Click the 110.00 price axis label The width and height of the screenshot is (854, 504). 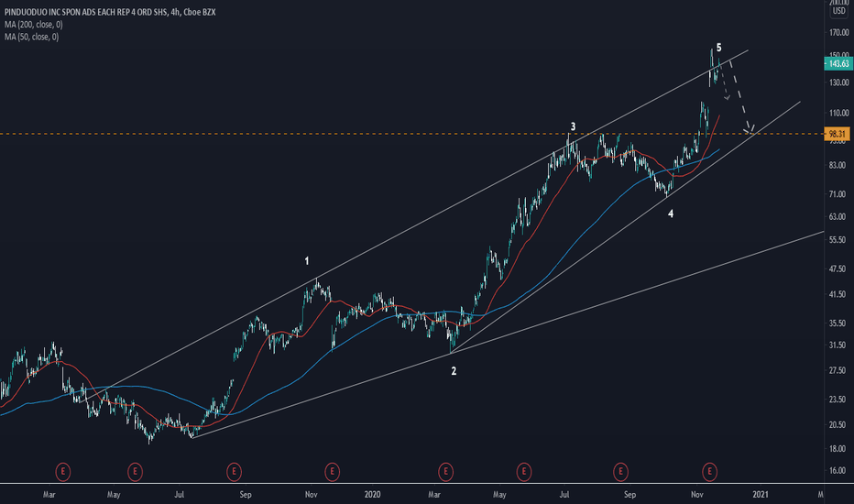(x=838, y=114)
